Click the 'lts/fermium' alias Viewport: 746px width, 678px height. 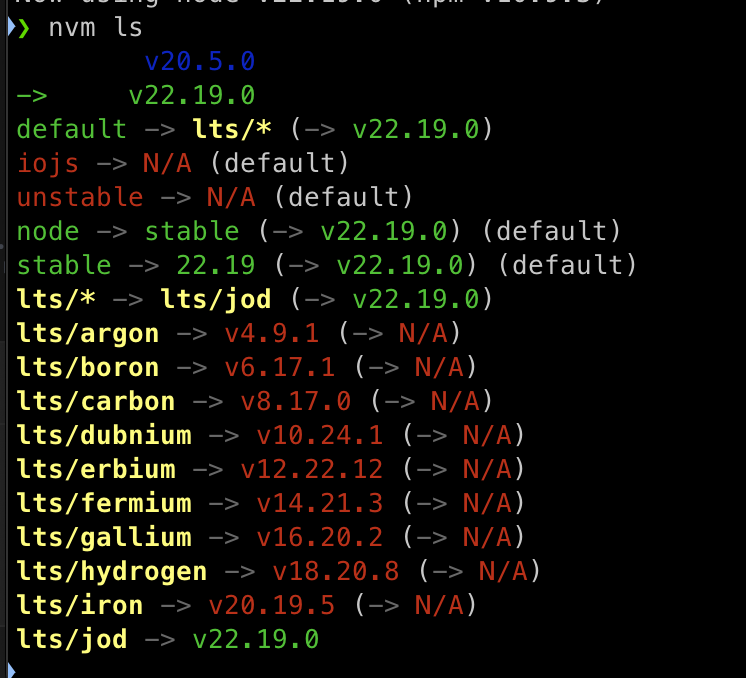click(x=104, y=503)
